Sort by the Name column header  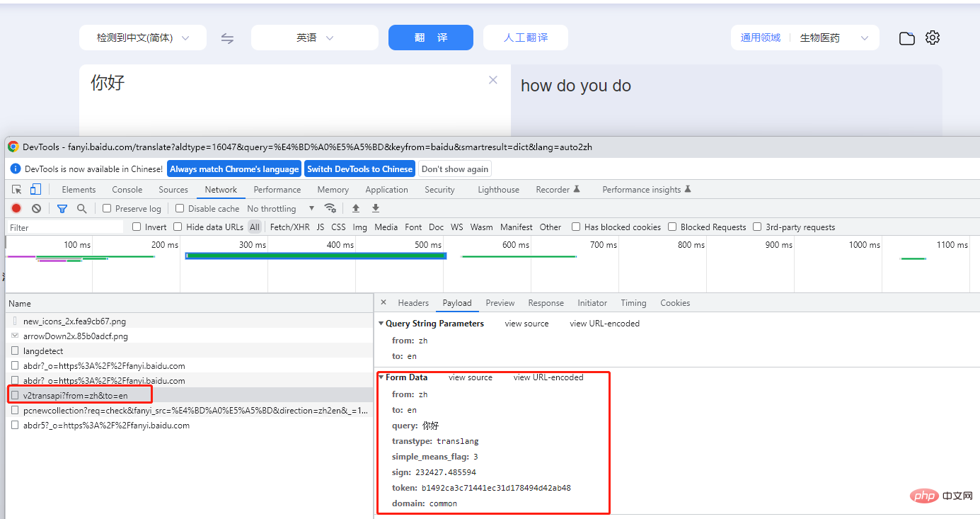pyautogui.click(x=190, y=303)
